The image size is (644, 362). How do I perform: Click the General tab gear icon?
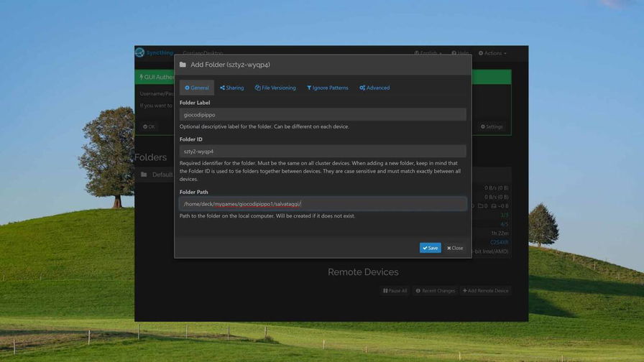pos(187,88)
